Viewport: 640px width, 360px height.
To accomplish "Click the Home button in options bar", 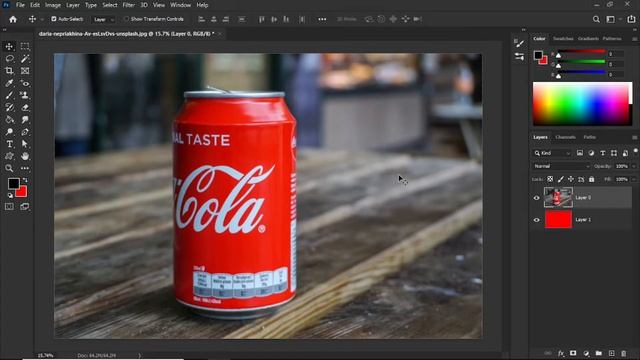I will click(13, 19).
